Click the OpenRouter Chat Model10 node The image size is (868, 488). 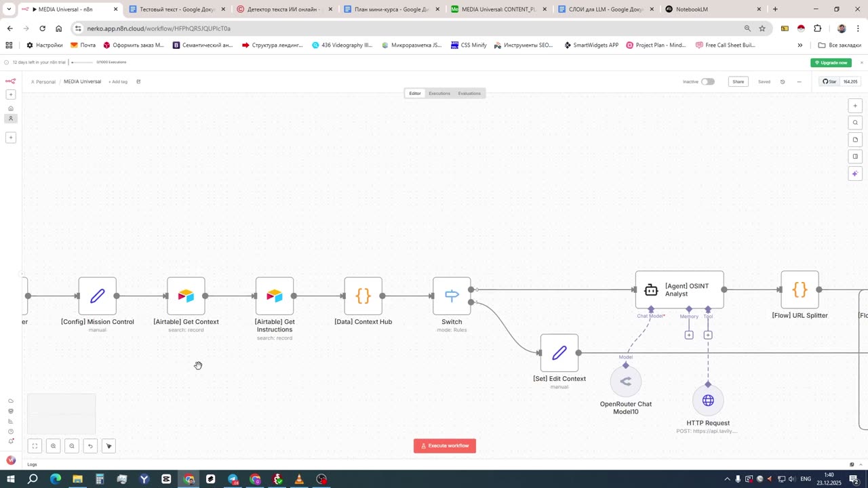pos(626,382)
